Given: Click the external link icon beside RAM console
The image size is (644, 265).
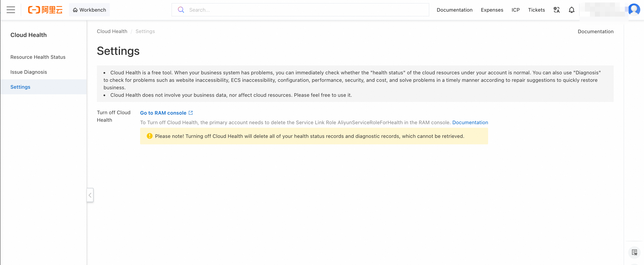Looking at the screenshot, I should tap(190, 113).
